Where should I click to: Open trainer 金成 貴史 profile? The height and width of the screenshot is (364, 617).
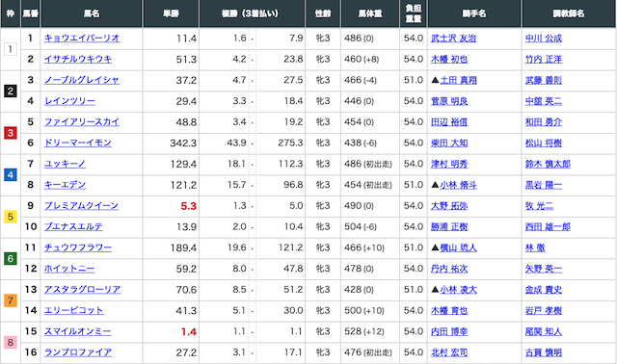(x=544, y=290)
